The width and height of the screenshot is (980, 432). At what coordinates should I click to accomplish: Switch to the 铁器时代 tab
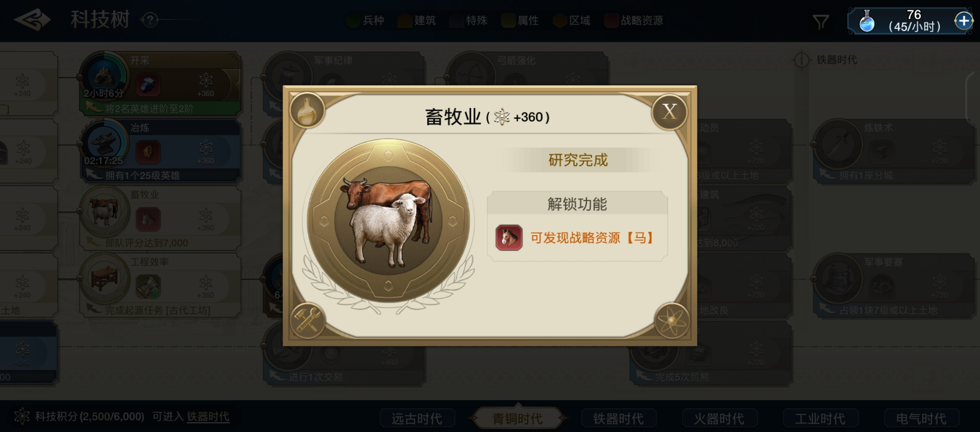[619, 418]
